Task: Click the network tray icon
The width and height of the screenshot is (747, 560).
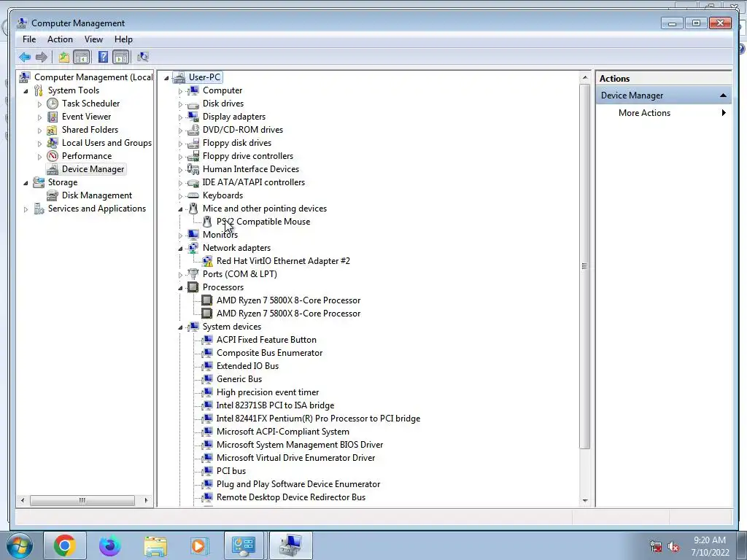Action: pos(656,547)
